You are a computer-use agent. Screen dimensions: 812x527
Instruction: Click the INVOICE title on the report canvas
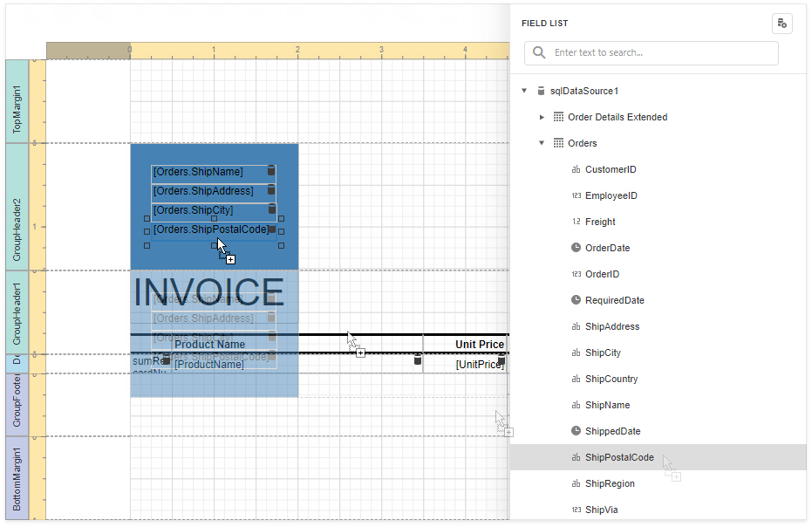click(x=208, y=294)
